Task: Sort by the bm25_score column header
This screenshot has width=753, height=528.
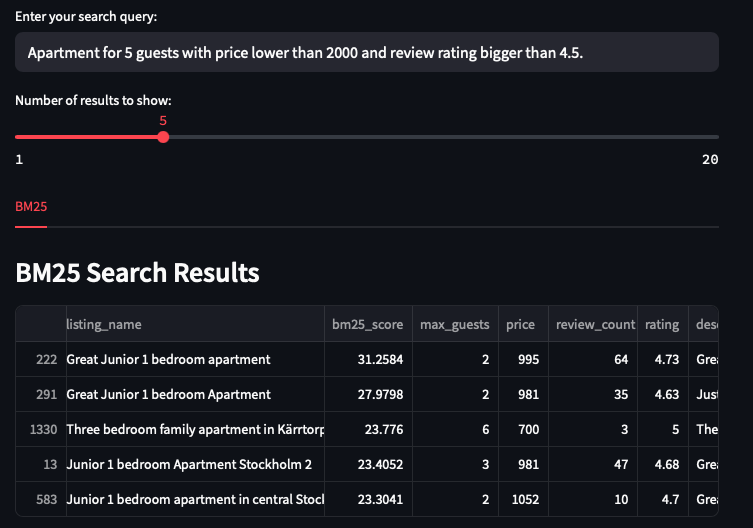Action: (x=368, y=324)
